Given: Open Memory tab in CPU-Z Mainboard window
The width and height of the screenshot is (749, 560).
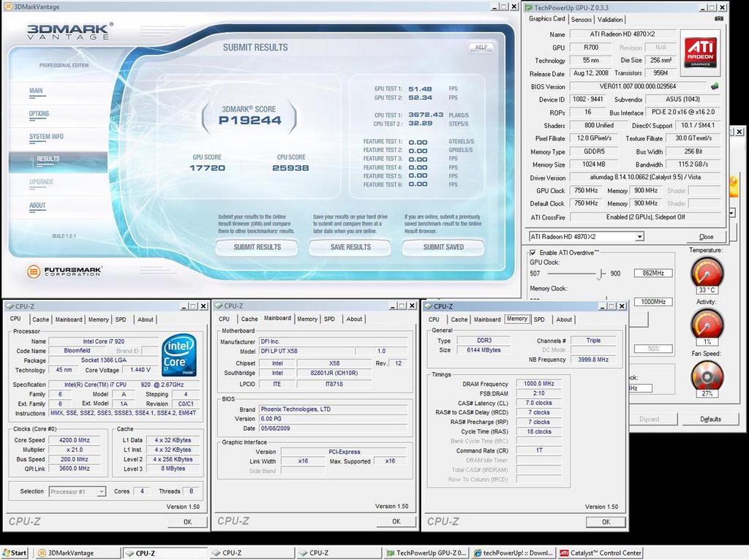Looking at the screenshot, I should coord(306,319).
